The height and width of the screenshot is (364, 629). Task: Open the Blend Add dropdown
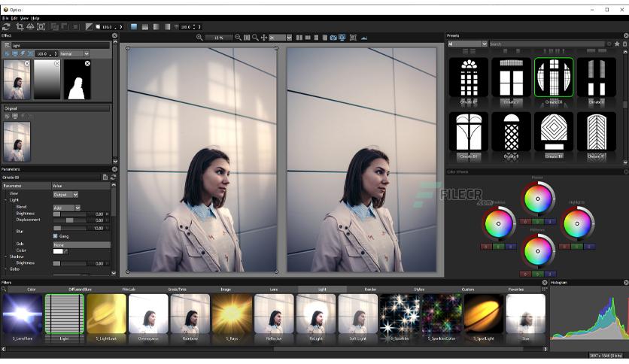point(67,208)
